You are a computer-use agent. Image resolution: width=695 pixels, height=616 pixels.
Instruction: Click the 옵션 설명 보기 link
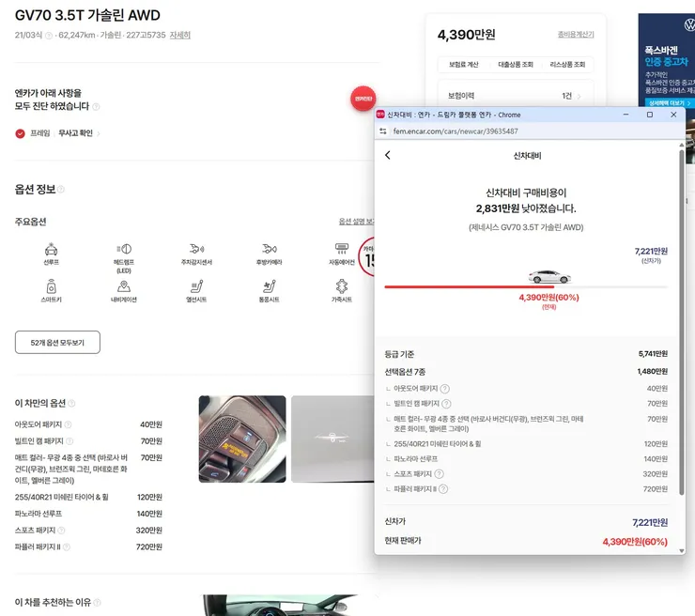[356, 221]
